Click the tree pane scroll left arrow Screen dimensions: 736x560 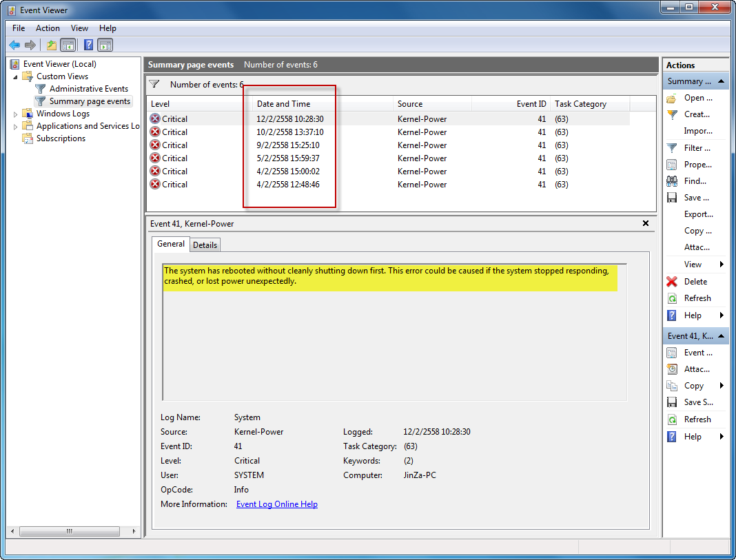12,531
